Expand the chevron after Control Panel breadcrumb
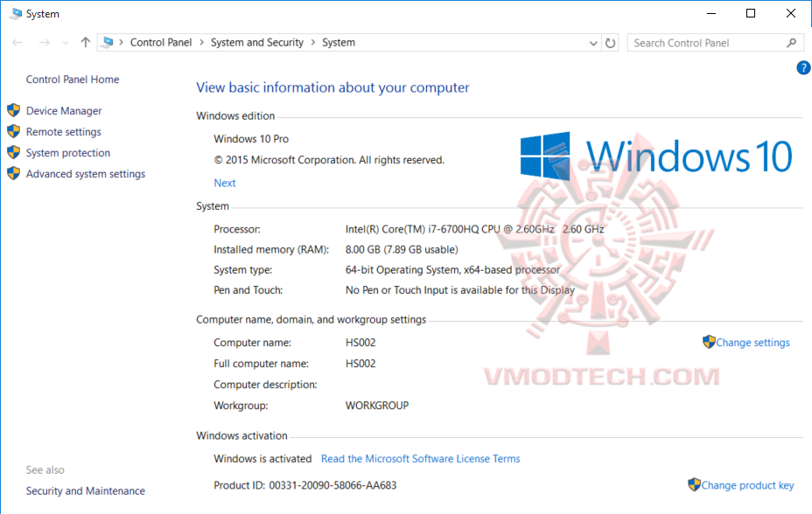This screenshot has width=812, height=514. pyautogui.click(x=201, y=43)
